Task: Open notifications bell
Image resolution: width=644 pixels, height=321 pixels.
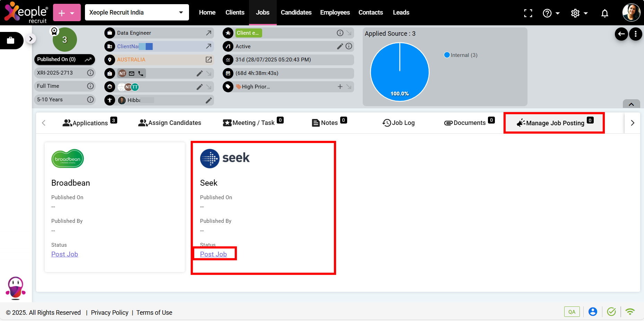Action: 604,13
